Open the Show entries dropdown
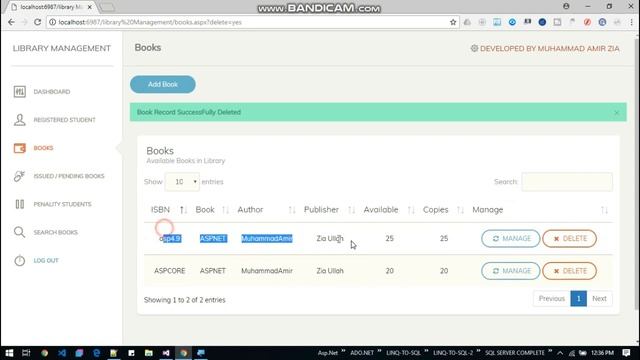 [182, 182]
